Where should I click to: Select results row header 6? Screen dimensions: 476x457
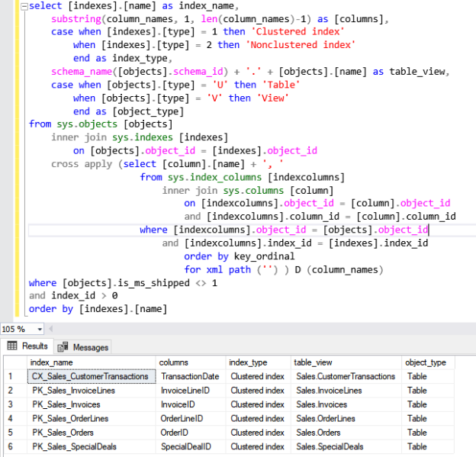pos(15,446)
